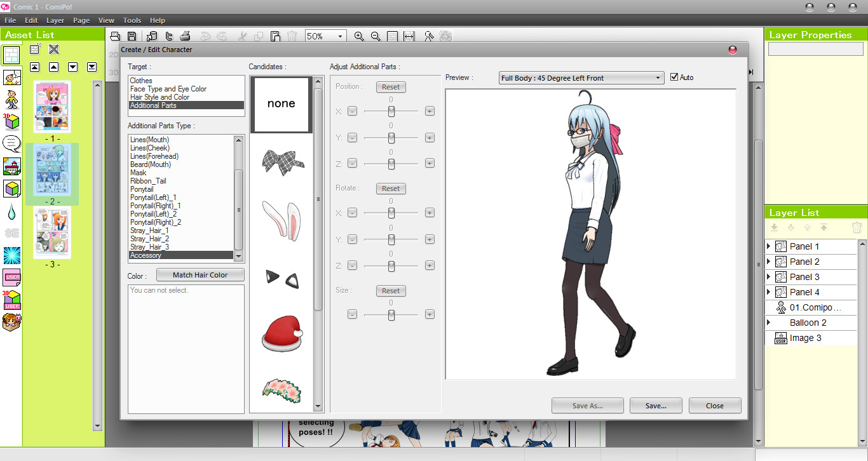Click the Match Hair Color button
The height and width of the screenshot is (461, 868).
[200, 274]
